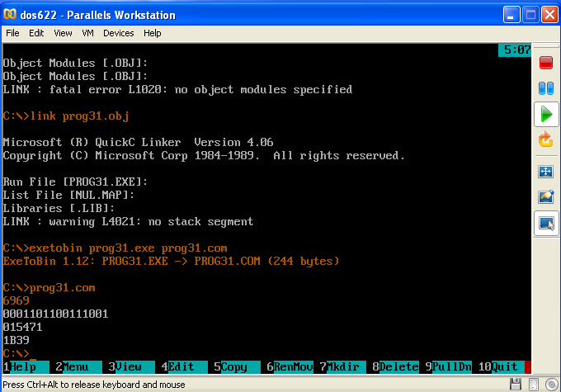561x392 pixels.
Task: Click the 4 Edit function key label
Action: coord(184,367)
